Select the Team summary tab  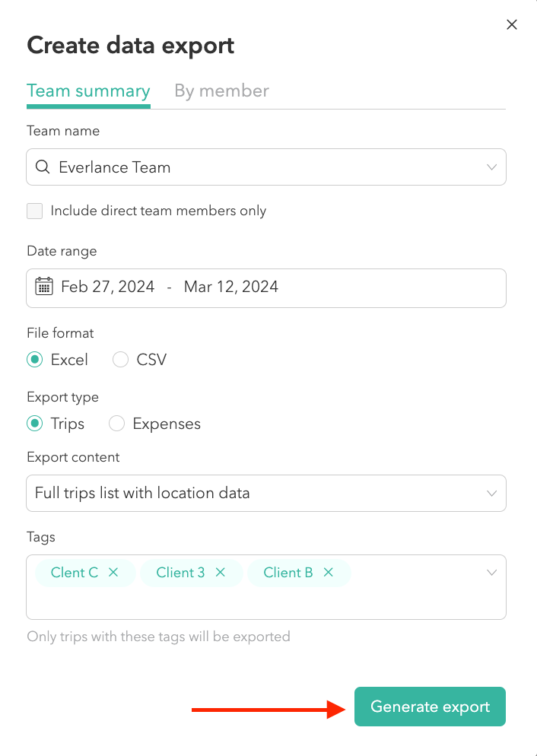(x=88, y=91)
